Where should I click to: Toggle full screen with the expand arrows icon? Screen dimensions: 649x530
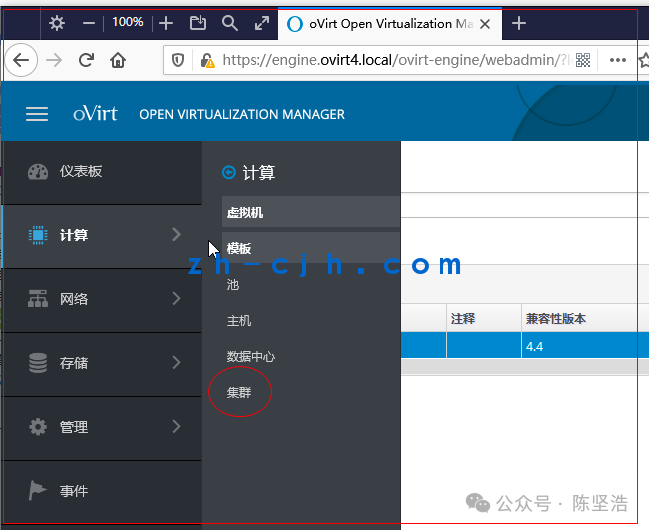(x=262, y=23)
